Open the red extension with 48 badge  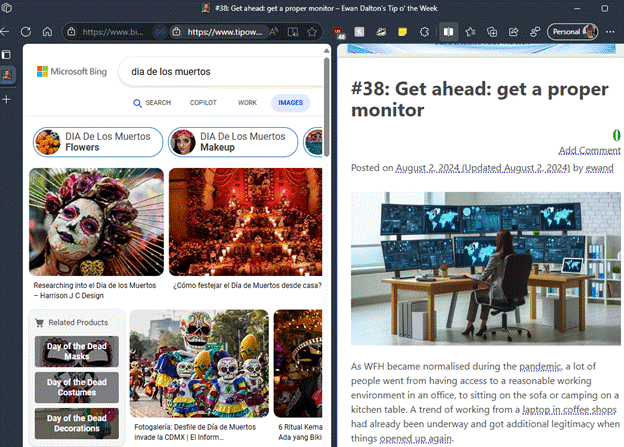coord(339,33)
